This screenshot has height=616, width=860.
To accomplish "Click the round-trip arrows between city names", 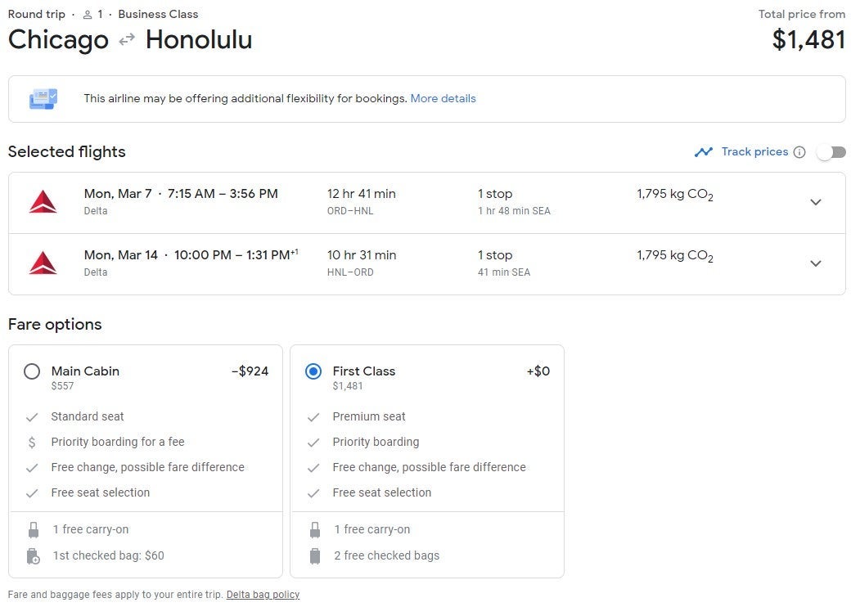I will coord(127,39).
